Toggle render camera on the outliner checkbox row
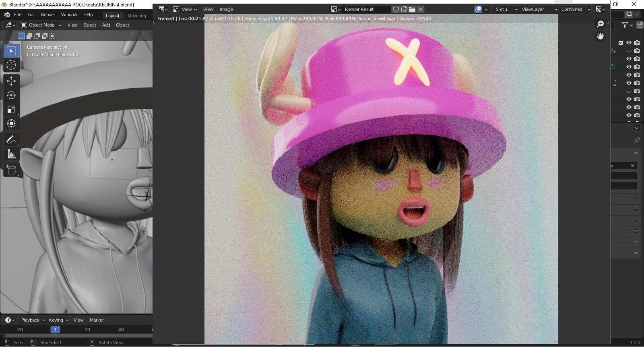Image resolution: width=644 pixels, height=347 pixels. coord(637,43)
